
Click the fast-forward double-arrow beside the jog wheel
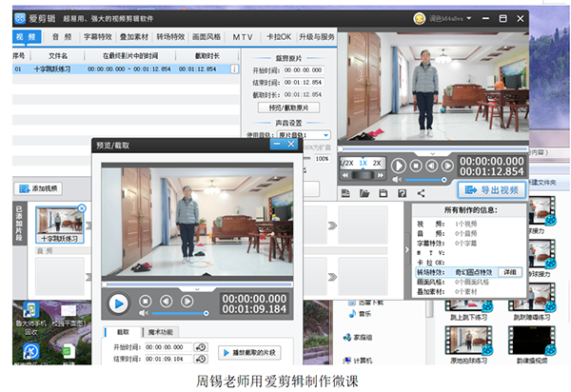click(x=380, y=175)
